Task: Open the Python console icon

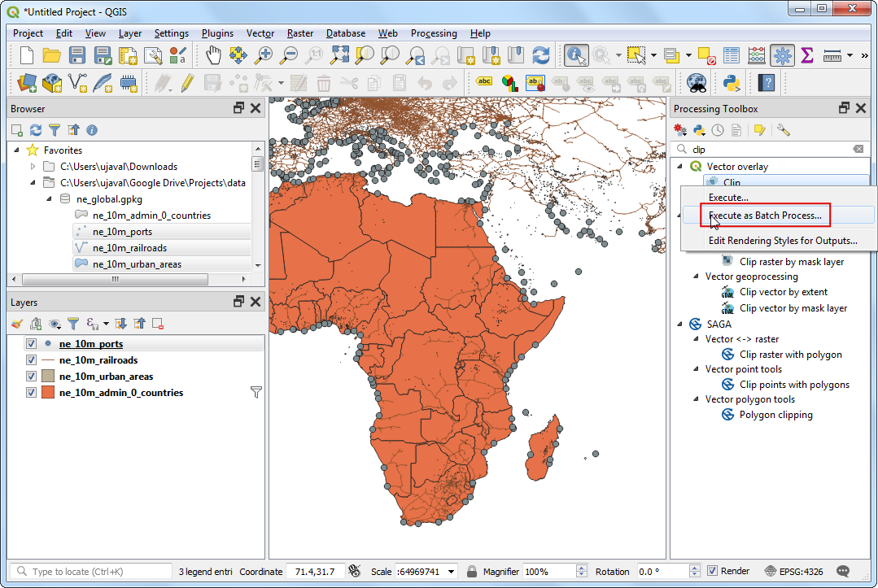Action: click(730, 82)
